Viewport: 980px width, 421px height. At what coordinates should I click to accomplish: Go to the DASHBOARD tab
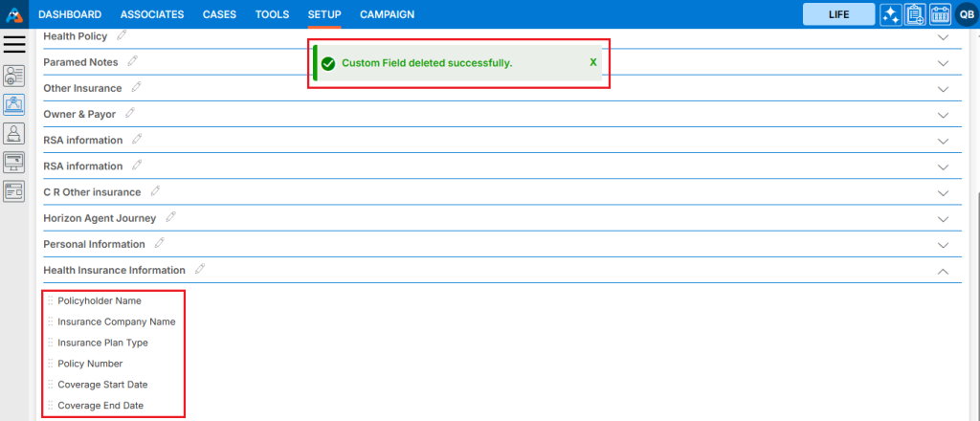click(70, 14)
